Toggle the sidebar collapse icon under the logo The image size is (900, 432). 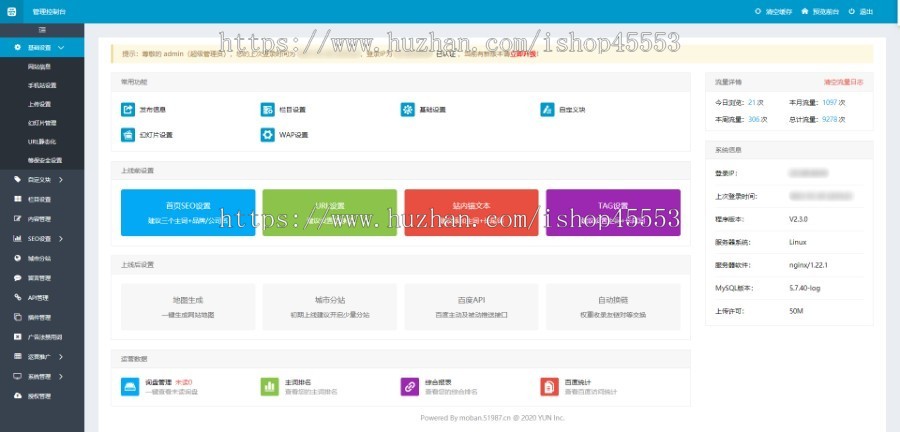coord(42,30)
